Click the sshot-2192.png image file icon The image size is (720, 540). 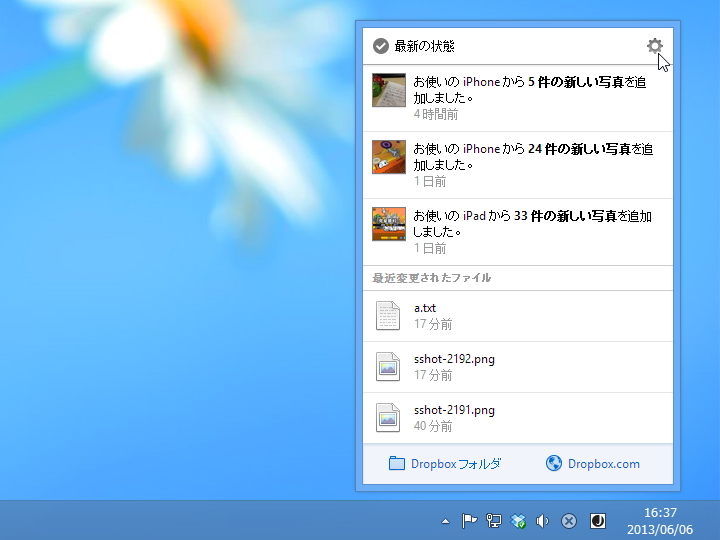[x=388, y=367]
